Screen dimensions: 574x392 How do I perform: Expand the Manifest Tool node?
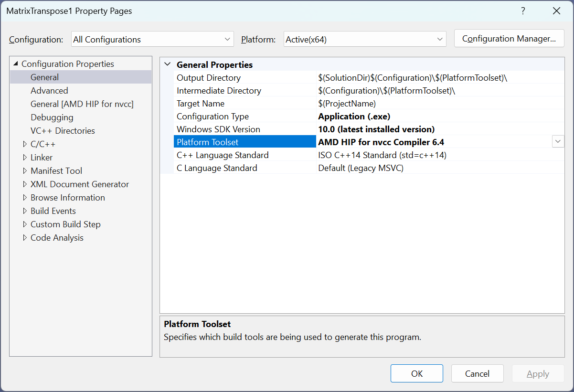pyautogui.click(x=25, y=171)
